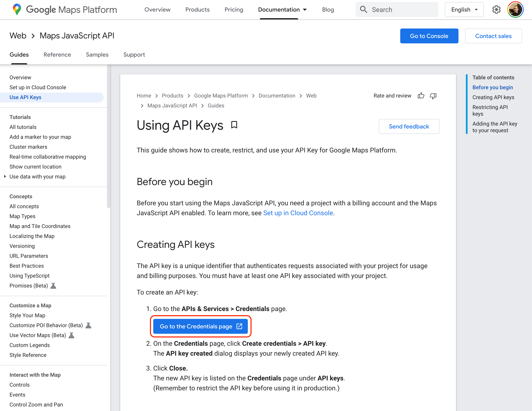532x411 pixels.
Task: Open the Pricing top navigation item
Action: (234, 10)
